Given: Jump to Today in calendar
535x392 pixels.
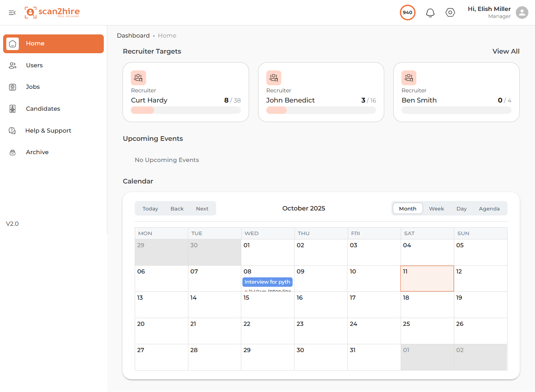Looking at the screenshot, I should pyautogui.click(x=150, y=209).
